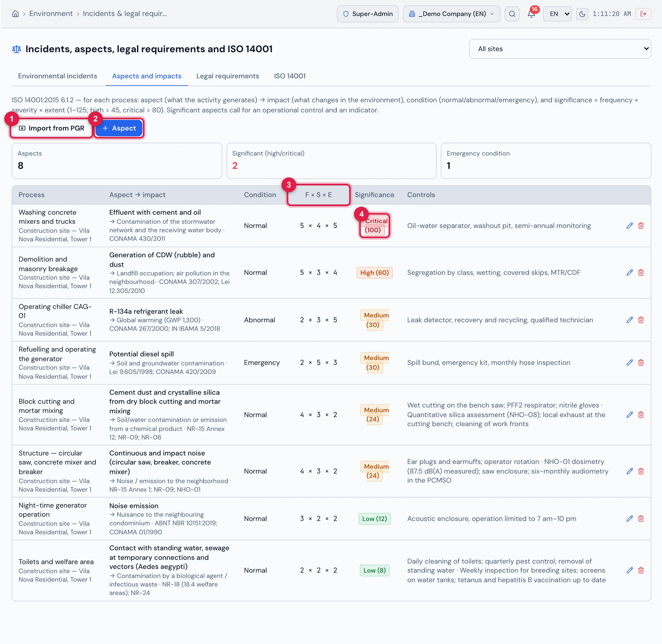Select the Aspects and impacts tab
Screen dimensions: 662x644
(x=147, y=76)
